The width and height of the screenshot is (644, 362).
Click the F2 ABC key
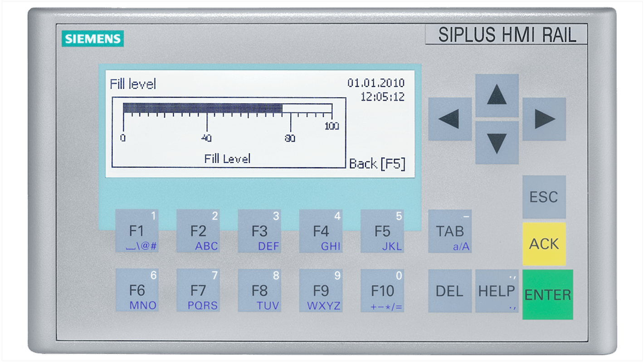pos(198,231)
